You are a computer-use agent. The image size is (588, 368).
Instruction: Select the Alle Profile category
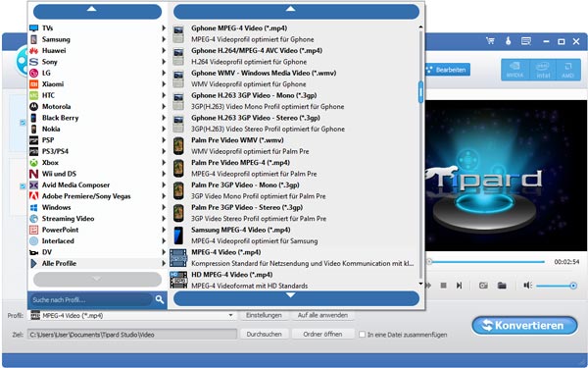[x=97, y=264]
